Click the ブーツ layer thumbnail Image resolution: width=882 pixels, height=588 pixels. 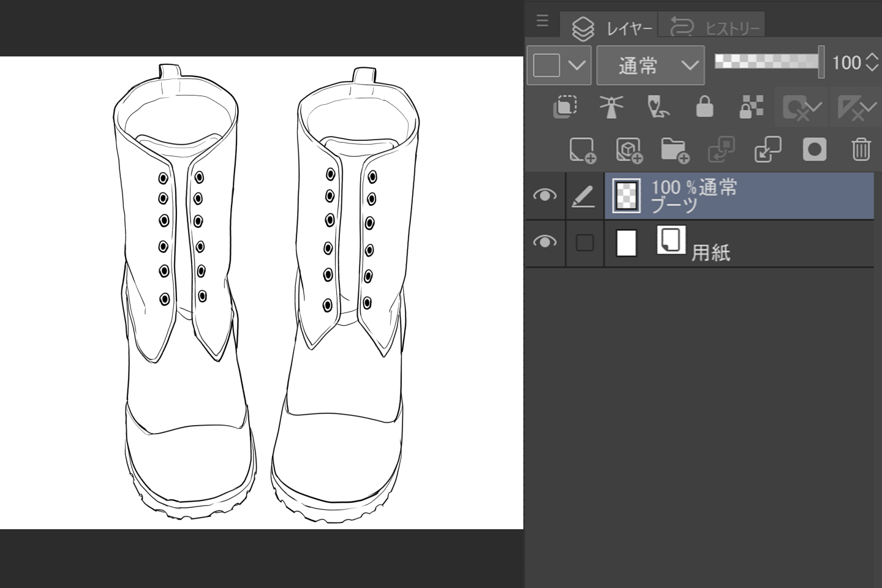coord(627,196)
